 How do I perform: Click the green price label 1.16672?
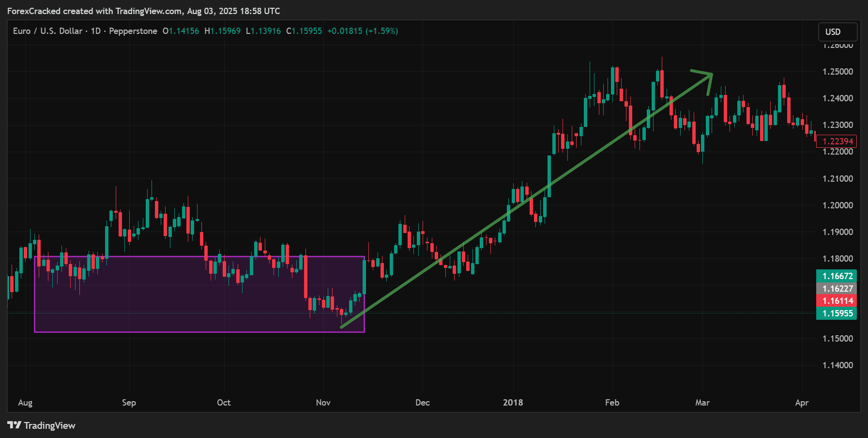836,276
